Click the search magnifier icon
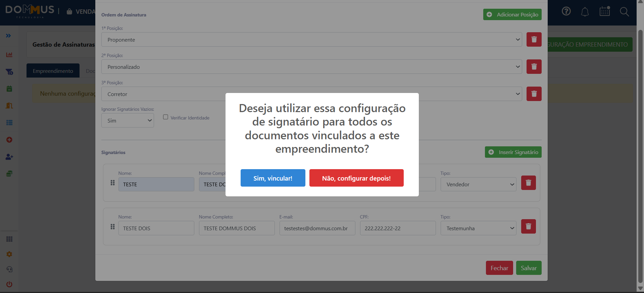 coord(624,12)
